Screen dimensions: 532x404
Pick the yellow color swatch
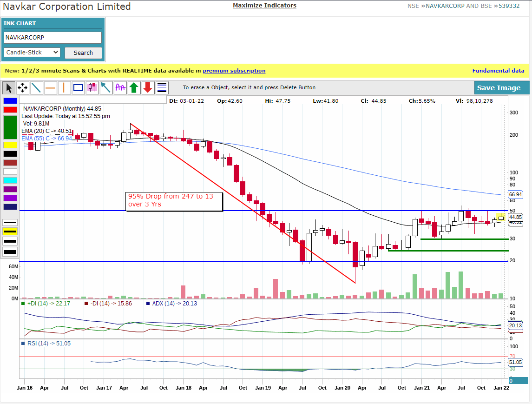[10, 145]
